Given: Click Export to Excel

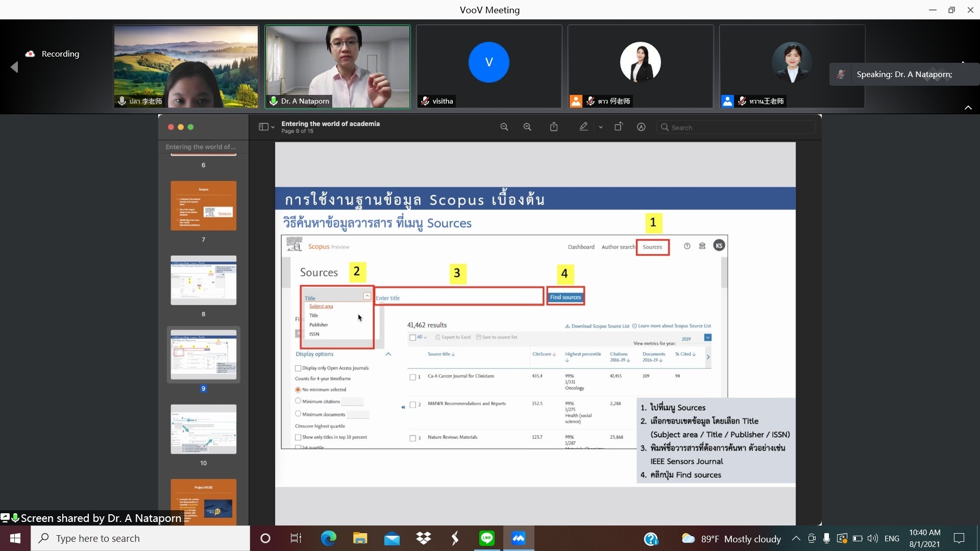Looking at the screenshot, I should (x=453, y=337).
